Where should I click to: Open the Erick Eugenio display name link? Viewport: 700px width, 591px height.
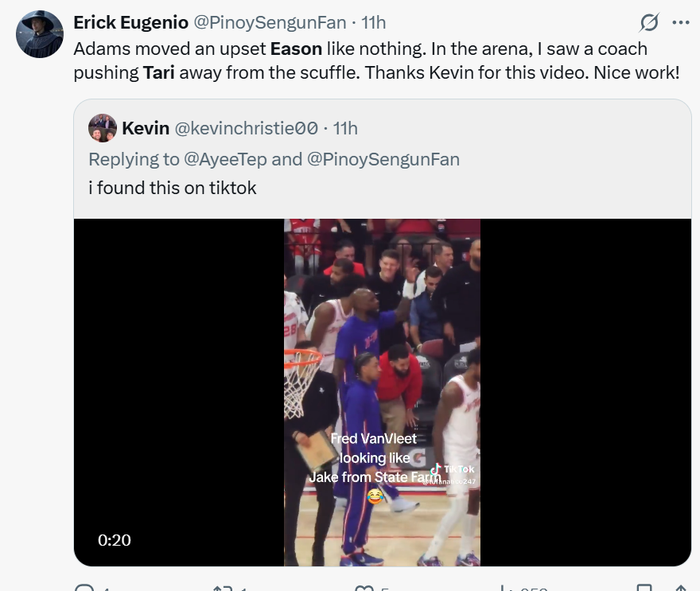click(x=130, y=22)
